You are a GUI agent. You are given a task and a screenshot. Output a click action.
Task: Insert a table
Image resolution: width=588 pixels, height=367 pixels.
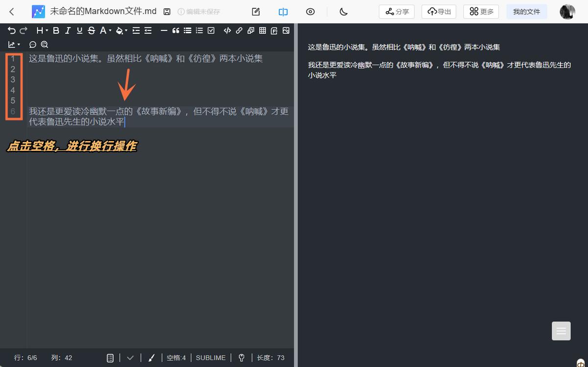(x=262, y=30)
